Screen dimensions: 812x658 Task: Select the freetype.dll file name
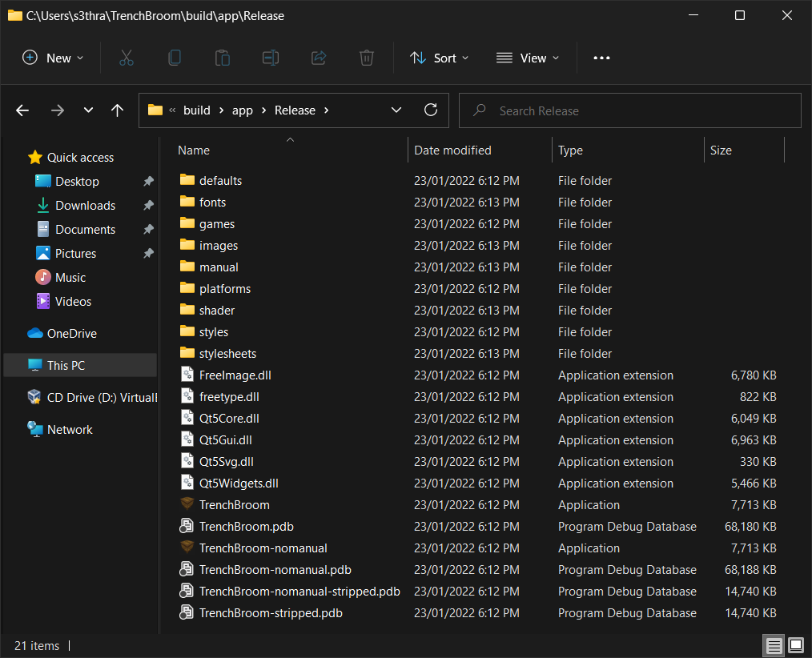[229, 396]
